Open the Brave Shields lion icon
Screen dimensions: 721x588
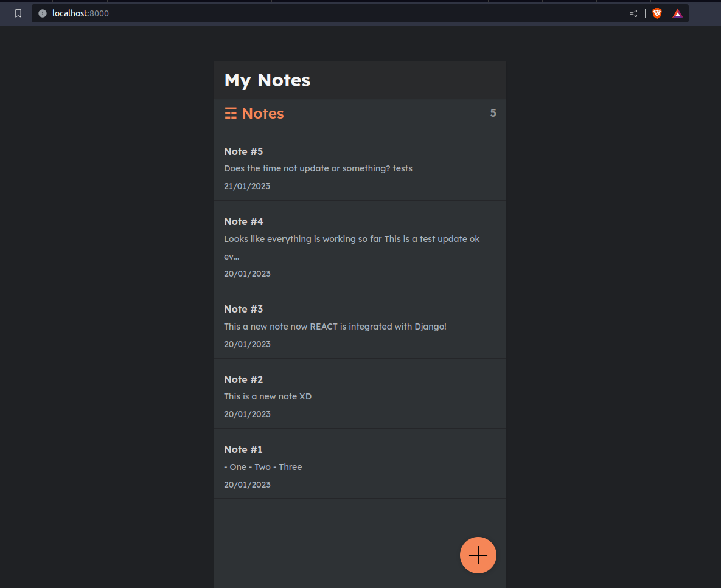657,13
